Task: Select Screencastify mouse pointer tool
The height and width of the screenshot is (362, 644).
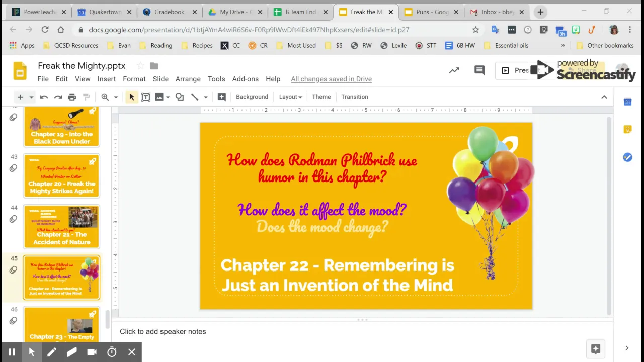Action: click(x=32, y=352)
